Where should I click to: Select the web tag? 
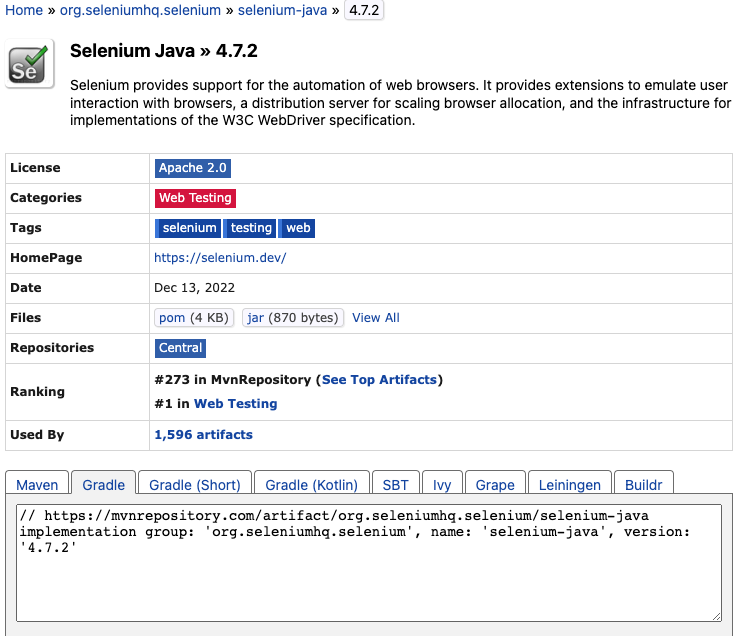297,228
